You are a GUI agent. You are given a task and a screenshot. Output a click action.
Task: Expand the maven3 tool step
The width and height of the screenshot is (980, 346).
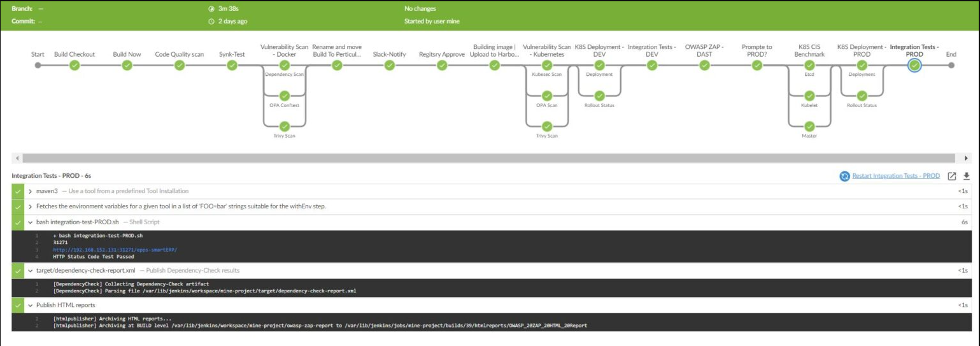tap(31, 191)
